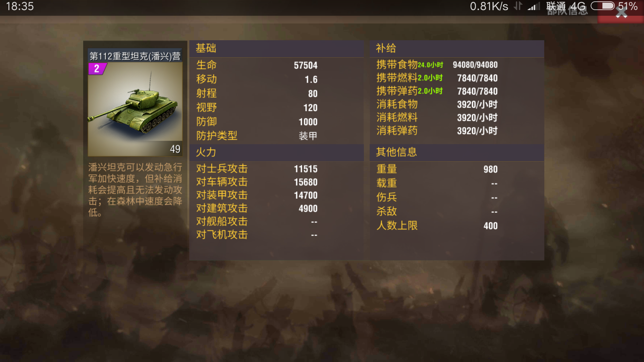Tap the signal strength bars icon
This screenshot has width=644, height=362.
coord(534,6)
